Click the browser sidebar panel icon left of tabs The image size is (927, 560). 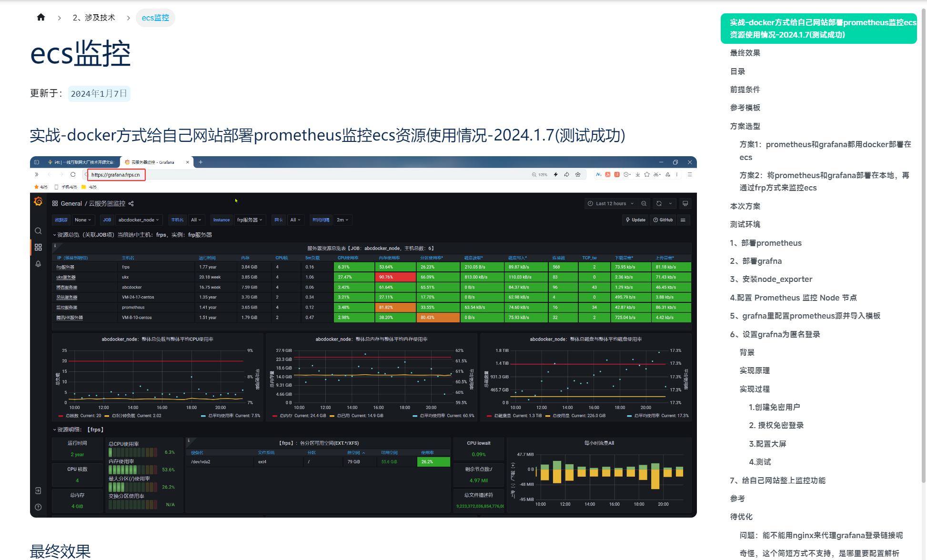coord(37,162)
